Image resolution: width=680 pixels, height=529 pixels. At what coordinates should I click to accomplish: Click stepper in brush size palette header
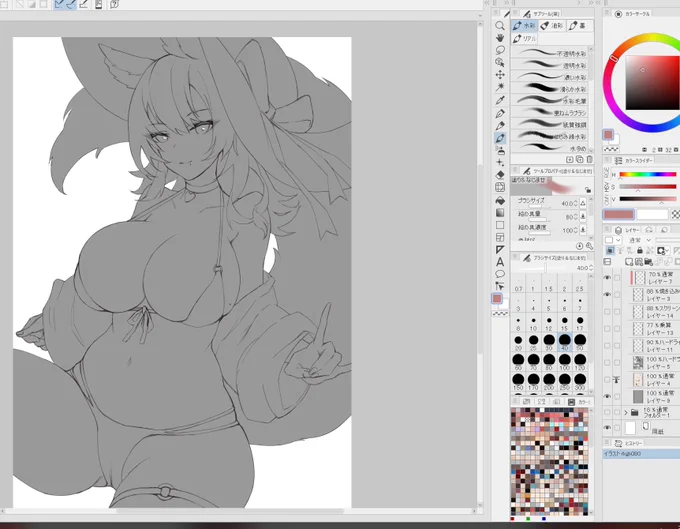(591, 268)
